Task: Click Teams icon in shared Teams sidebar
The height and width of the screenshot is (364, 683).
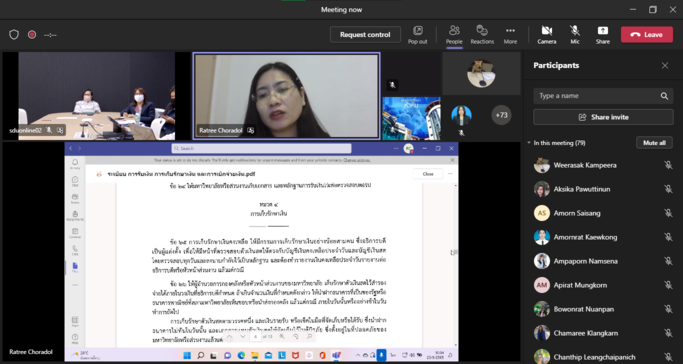Action: [x=75, y=198]
